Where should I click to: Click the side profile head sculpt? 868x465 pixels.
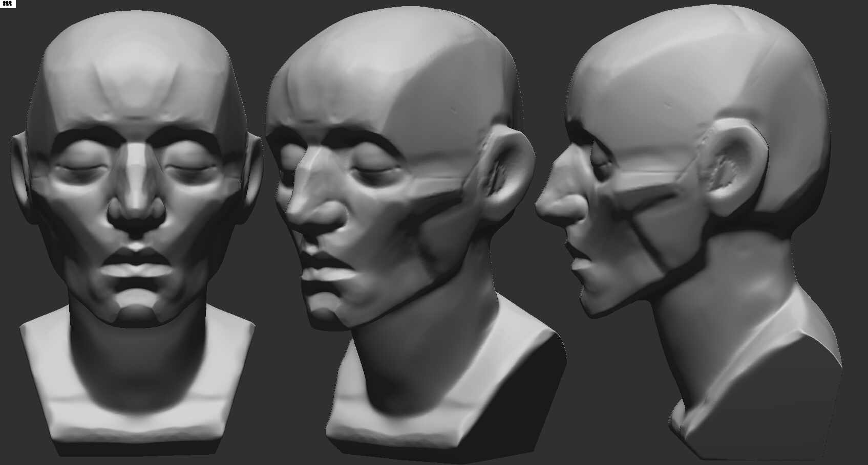[689, 233]
